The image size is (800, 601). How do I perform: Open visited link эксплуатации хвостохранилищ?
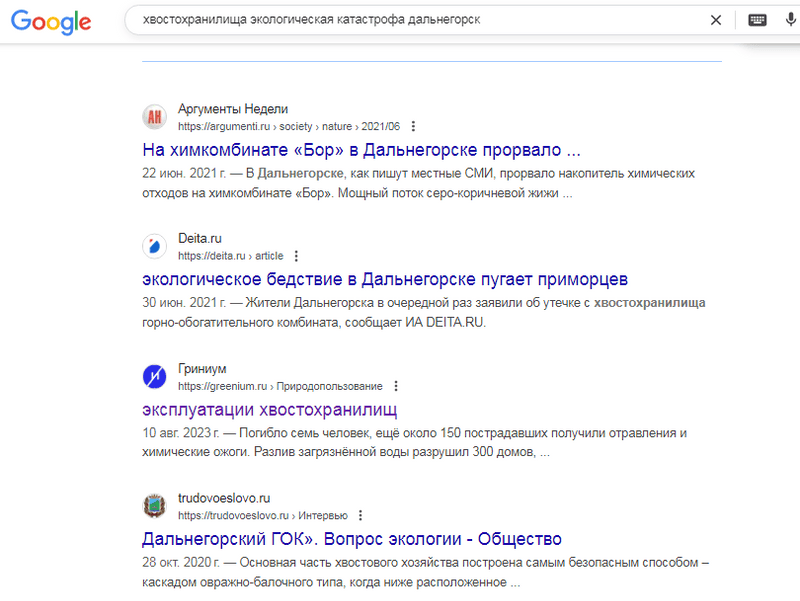[269, 410]
